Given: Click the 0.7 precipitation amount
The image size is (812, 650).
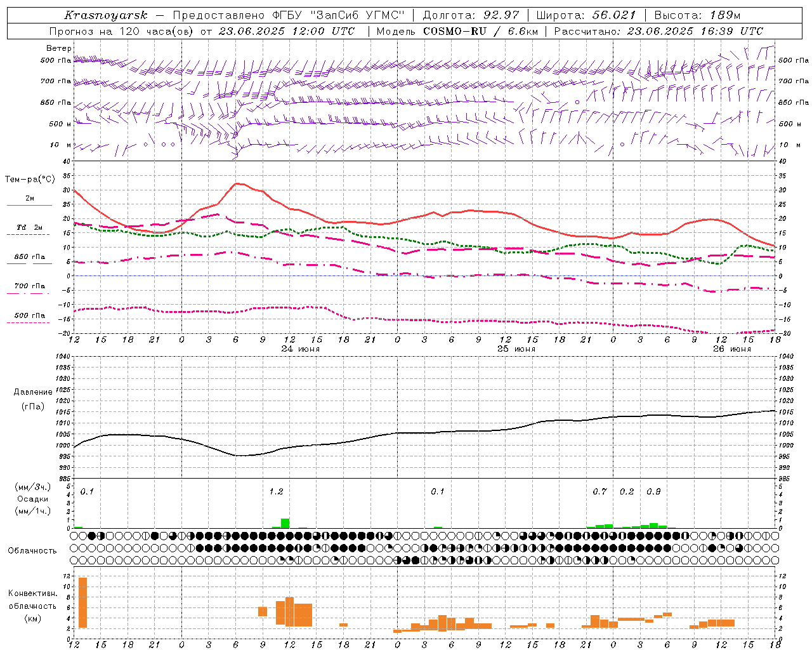Looking at the screenshot, I should [599, 491].
